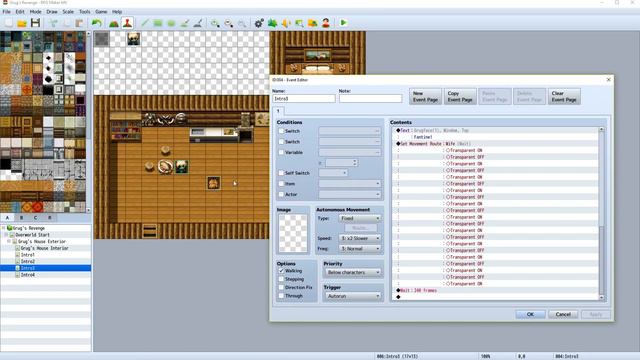This screenshot has height=360, width=640.
Task: Click Clear Event Page button
Action: pyautogui.click(x=564, y=96)
